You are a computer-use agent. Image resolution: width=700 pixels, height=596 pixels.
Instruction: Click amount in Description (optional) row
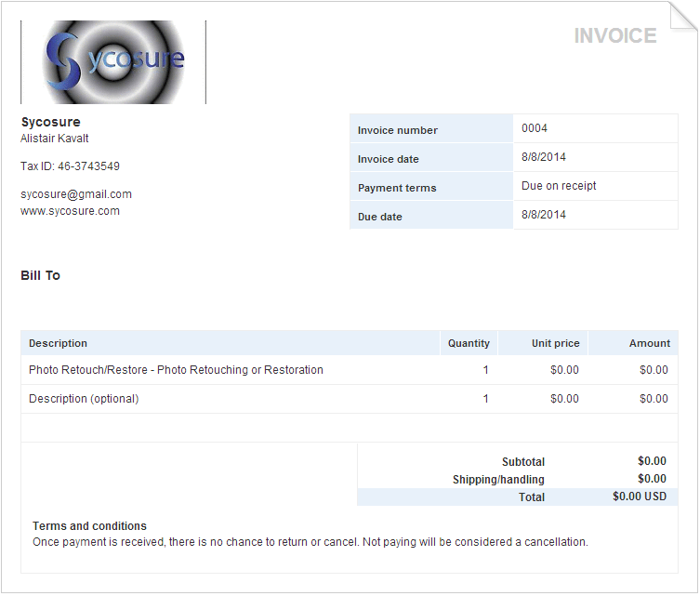click(654, 399)
